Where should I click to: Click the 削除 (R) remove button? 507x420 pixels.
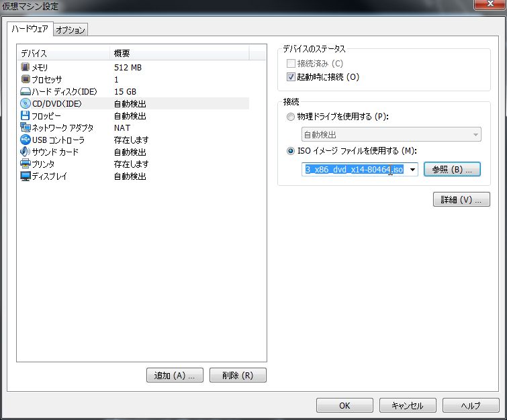tap(238, 375)
